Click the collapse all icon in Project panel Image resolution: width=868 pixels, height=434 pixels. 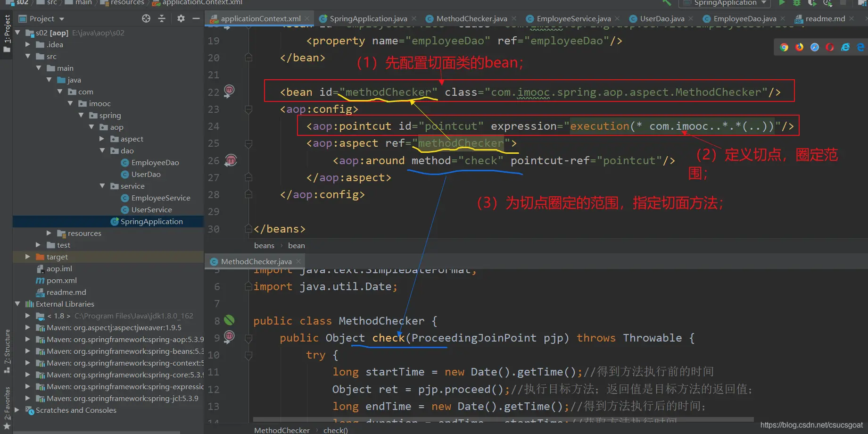pos(162,18)
